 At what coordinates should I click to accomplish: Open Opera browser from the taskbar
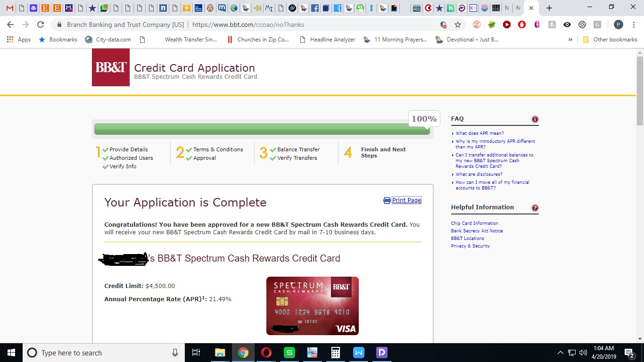click(x=266, y=353)
